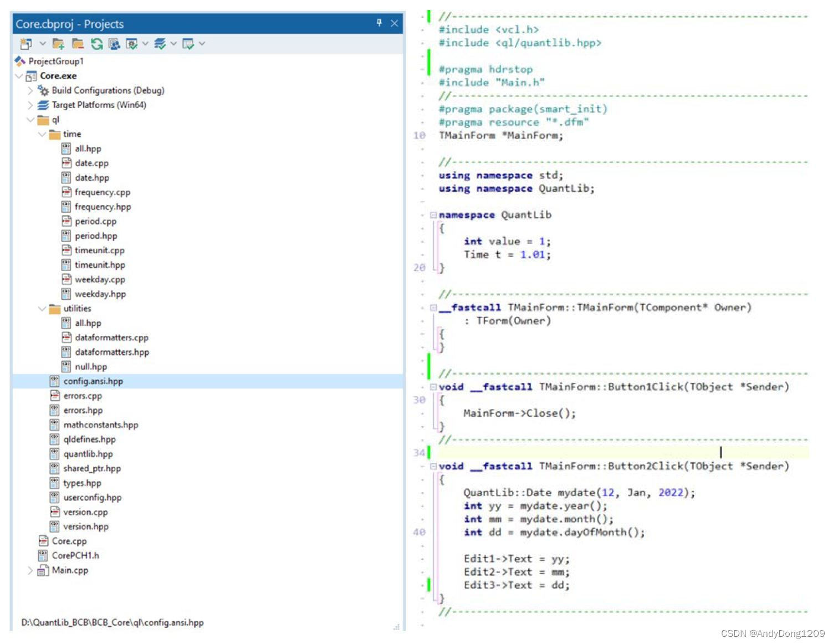Screen dimensions: 833x644
Task: Open the dropdown next to the Build icon
Action: [174, 44]
